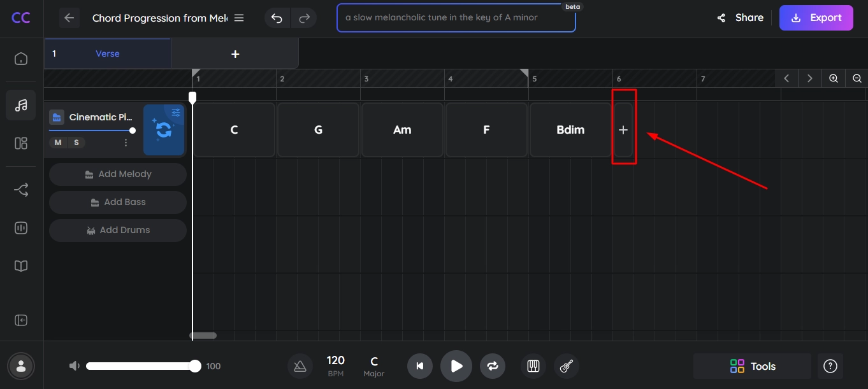Solo the Cinematic Piano track with the S toggle
Screen dimensions: 868x389
[76, 143]
